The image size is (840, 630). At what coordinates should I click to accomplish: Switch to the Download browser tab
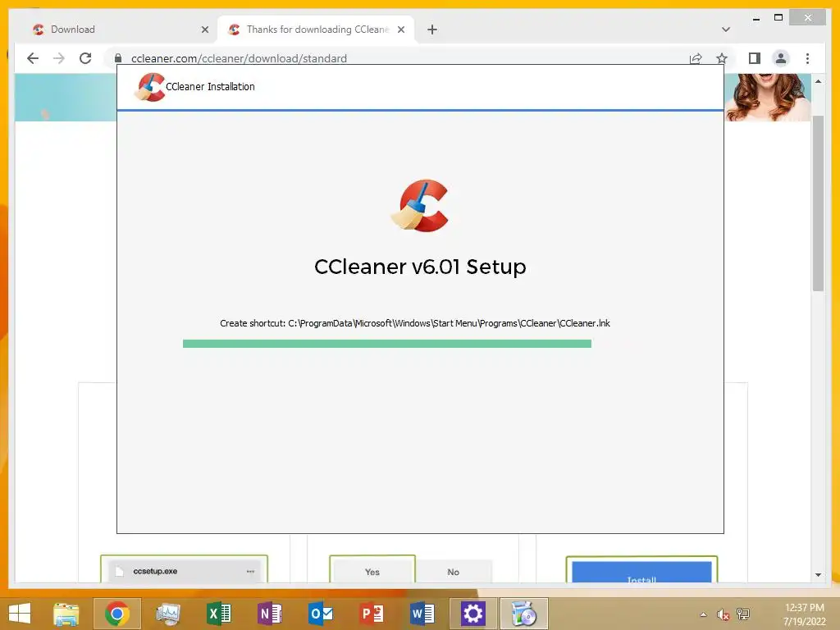click(x=118, y=30)
